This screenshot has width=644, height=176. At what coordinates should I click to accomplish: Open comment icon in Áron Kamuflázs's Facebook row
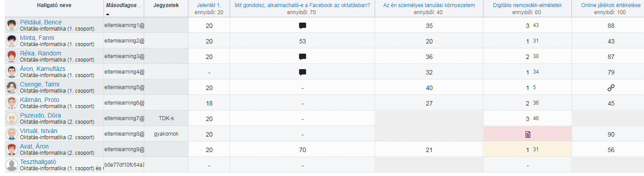[x=303, y=72]
